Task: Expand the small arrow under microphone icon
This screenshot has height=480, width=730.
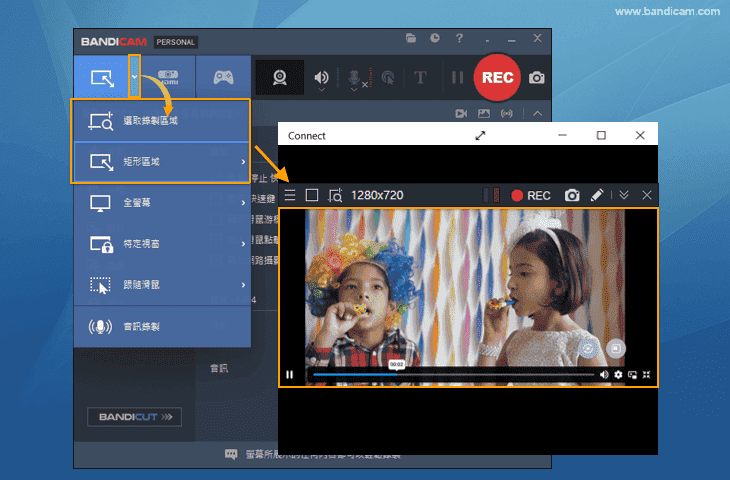Action: click(354, 89)
